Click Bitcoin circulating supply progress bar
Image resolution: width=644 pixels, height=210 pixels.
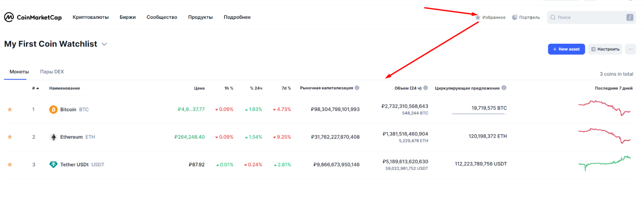pos(479,114)
